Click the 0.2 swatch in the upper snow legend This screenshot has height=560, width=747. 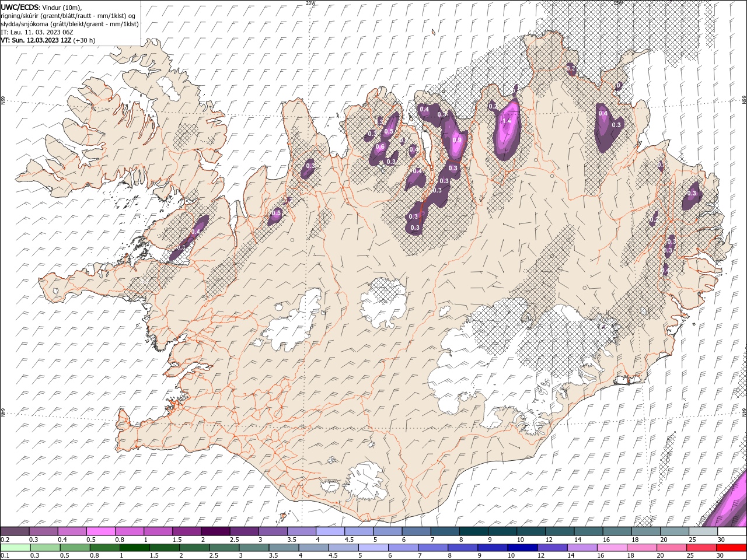[x=15, y=531]
